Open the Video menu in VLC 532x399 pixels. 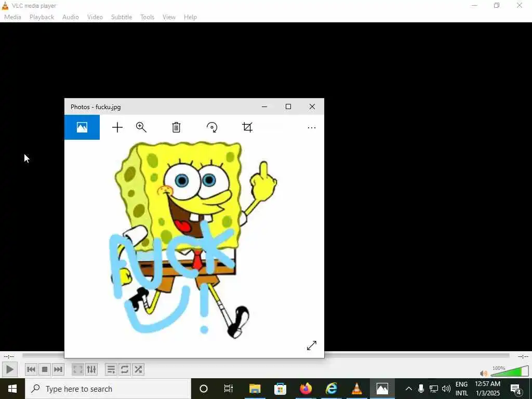click(95, 17)
